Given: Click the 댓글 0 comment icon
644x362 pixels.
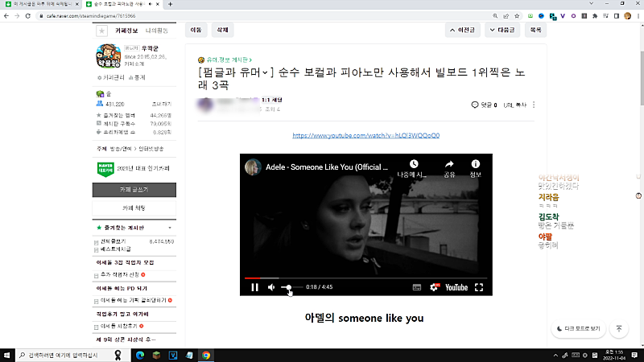Looking at the screenshot, I should [x=475, y=105].
